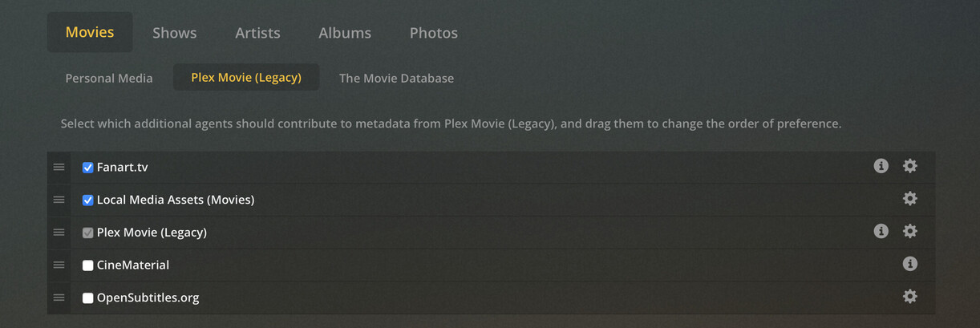Open the Artists tab

pyautogui.click(x=257, y=33)
